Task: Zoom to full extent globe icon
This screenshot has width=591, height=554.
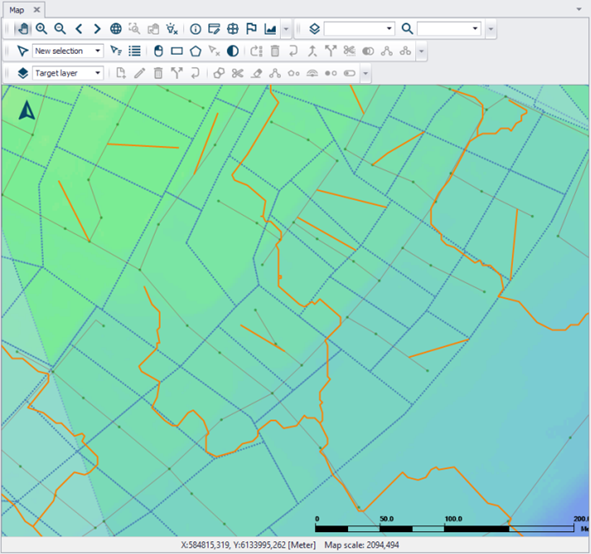Action: click(x=116, y=29)
